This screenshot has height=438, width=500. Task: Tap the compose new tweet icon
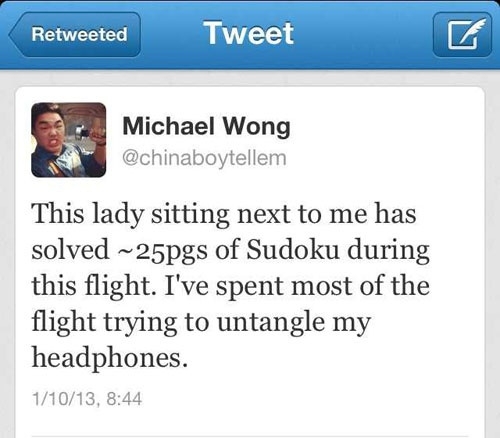click(x=462, y=35)
